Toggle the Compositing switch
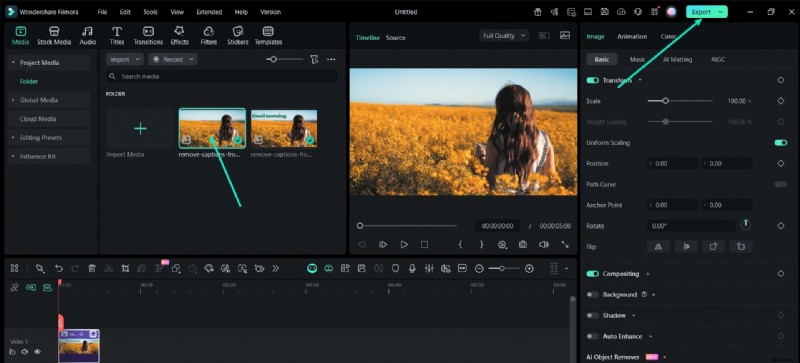 coord(592,274)
